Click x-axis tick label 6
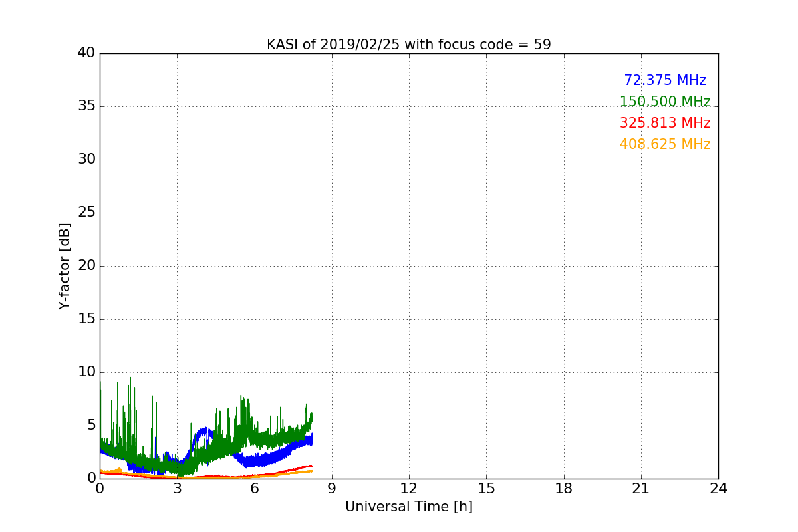This screenshot has height=532, width=798. click(255, 489)
